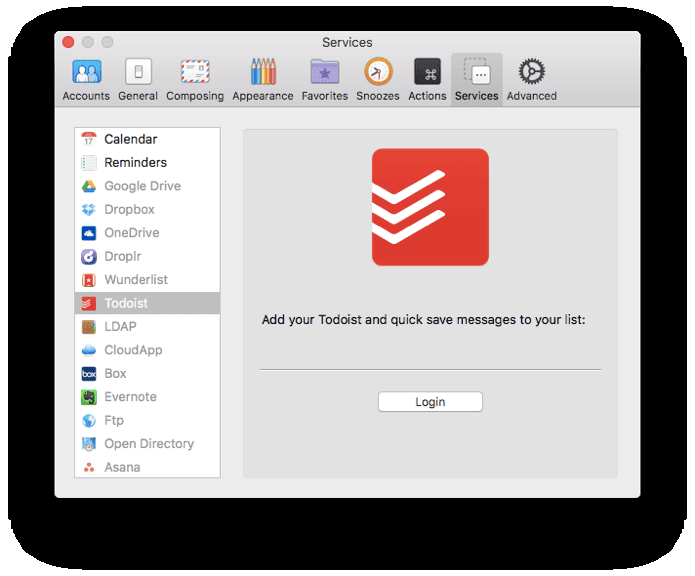Open the General preferences pane
This screenshot has width=695, height=576.
click(x=138, y=80)
